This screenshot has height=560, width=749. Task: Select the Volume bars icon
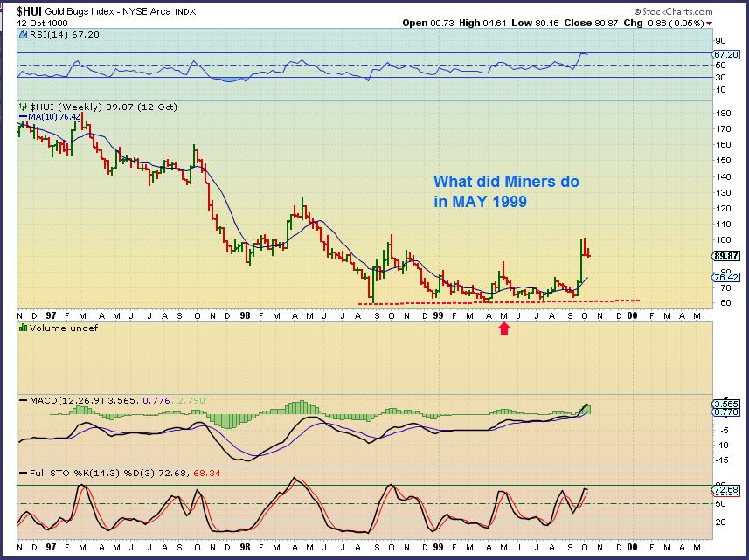(x=23, y=328)
